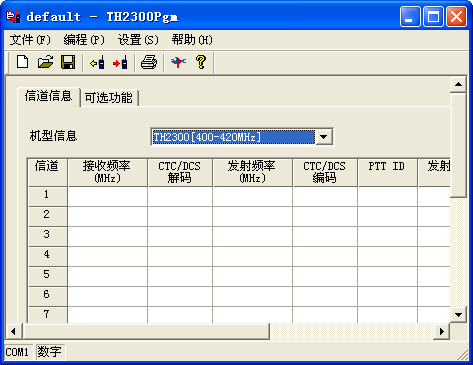Select channel row header 5
Screen dimensions: 473x365
click(x=47, y=276)
